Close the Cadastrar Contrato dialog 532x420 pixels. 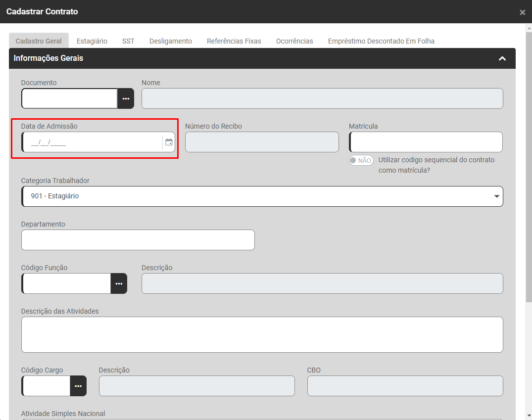coord(522,12)
